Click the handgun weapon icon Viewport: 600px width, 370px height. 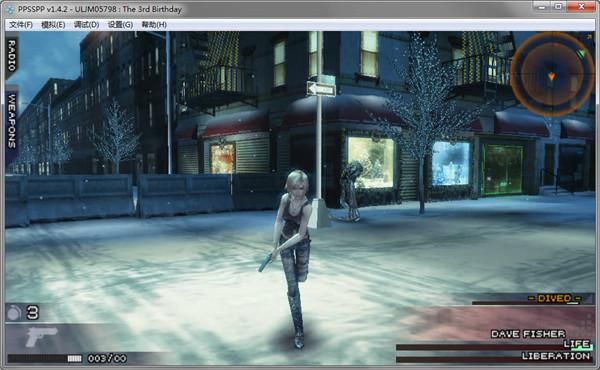click(41, 336)
